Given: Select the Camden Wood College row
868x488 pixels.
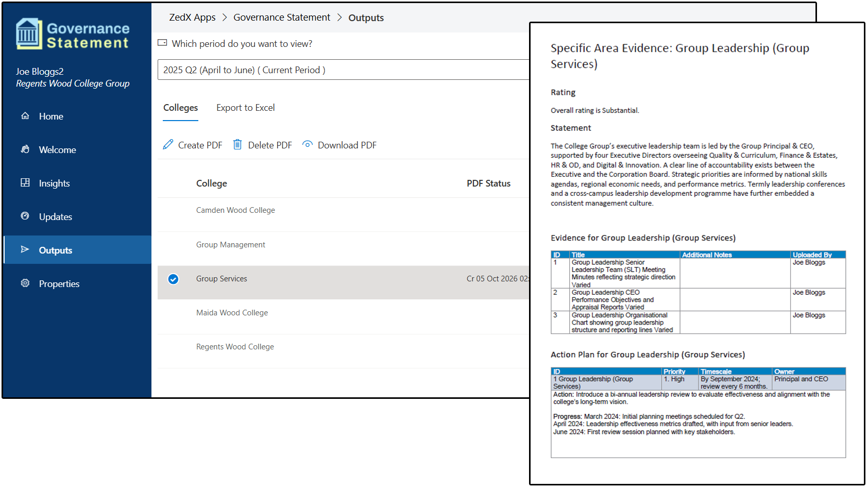Looking at the screenshot, I should pyautogui.click(x=343, y=214).
